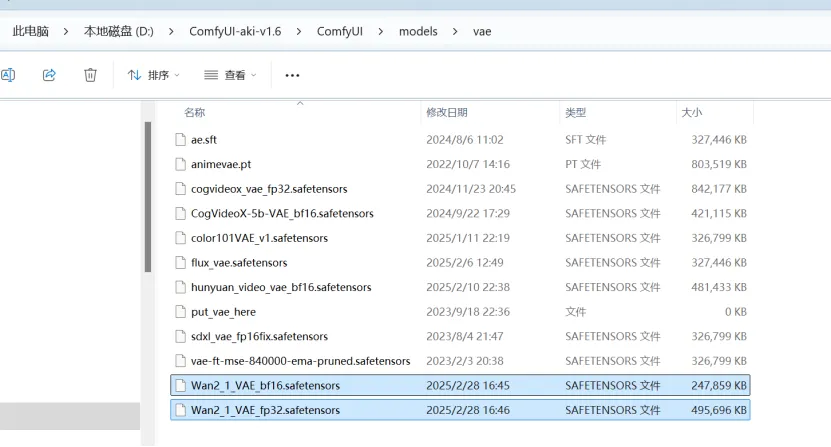This screenshot has width=831, height=447.
Task: Click date 2025/2/10 22:38
Action: pyautogui.click(x=468, y=287)
